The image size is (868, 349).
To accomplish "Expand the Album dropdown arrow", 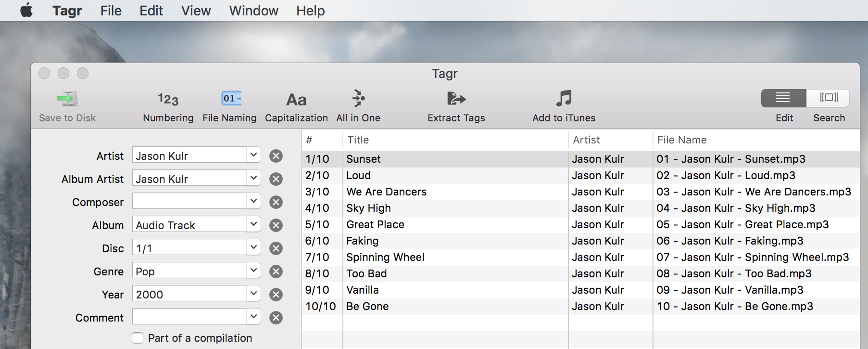I will tap(253, 224).
